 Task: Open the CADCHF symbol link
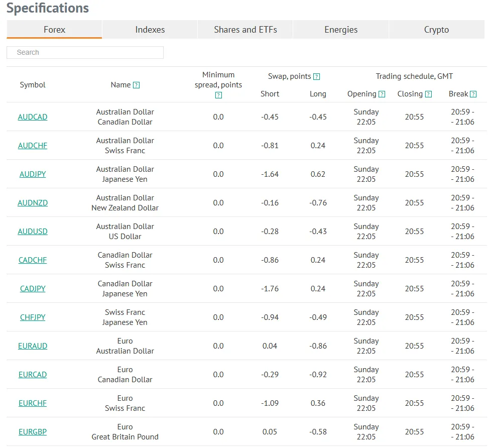[x=33, y=260]
